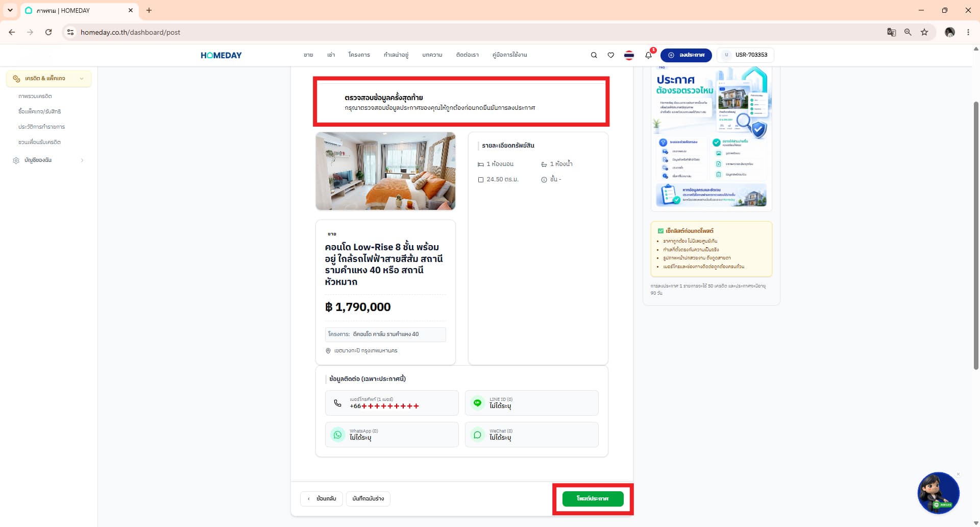This screenshot has height=527, width=980.
Task: Click the project name field ดีคอนโด คาลัม
Action: point(385,334)
